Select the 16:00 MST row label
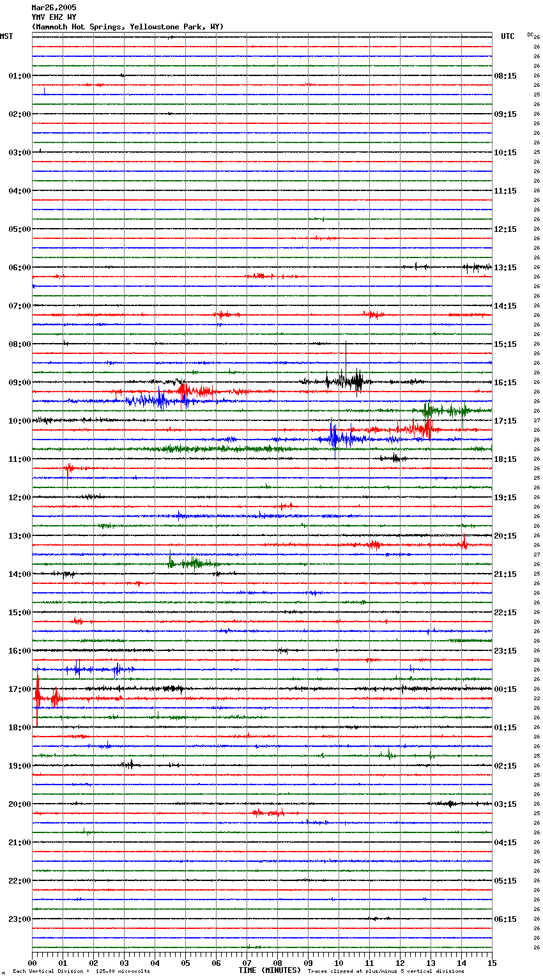 point(20,651)
